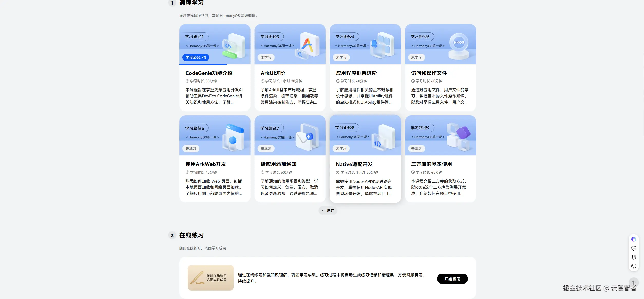Click 未学习 status on 访问和操作文件 card

(x=416, y=57)
